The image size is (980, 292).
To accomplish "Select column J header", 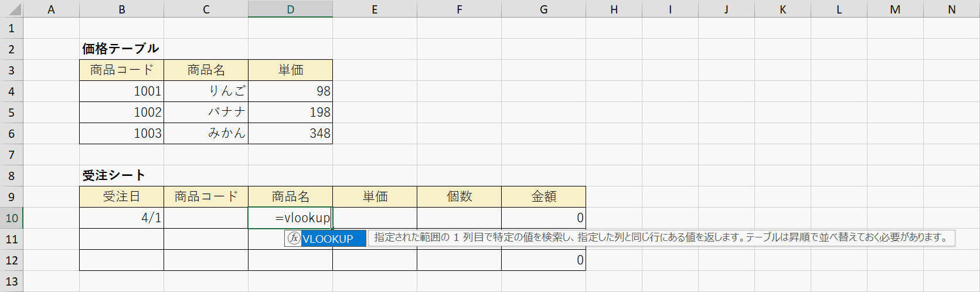I will pos(726,9).
